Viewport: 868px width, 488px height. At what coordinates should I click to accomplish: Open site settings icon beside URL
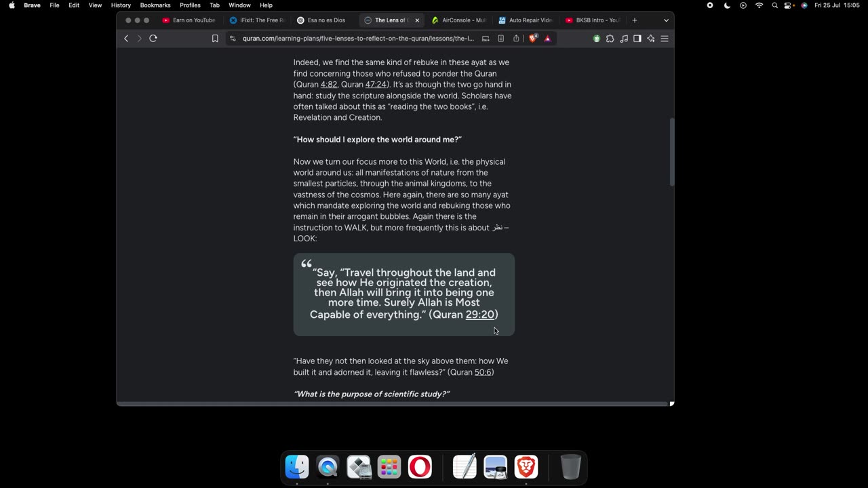tap(233, 39)
